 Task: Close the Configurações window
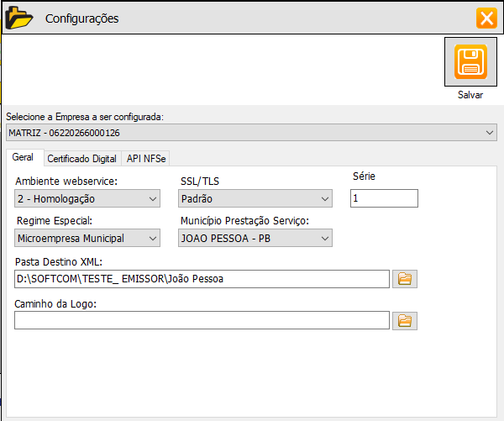pos(486,18)
